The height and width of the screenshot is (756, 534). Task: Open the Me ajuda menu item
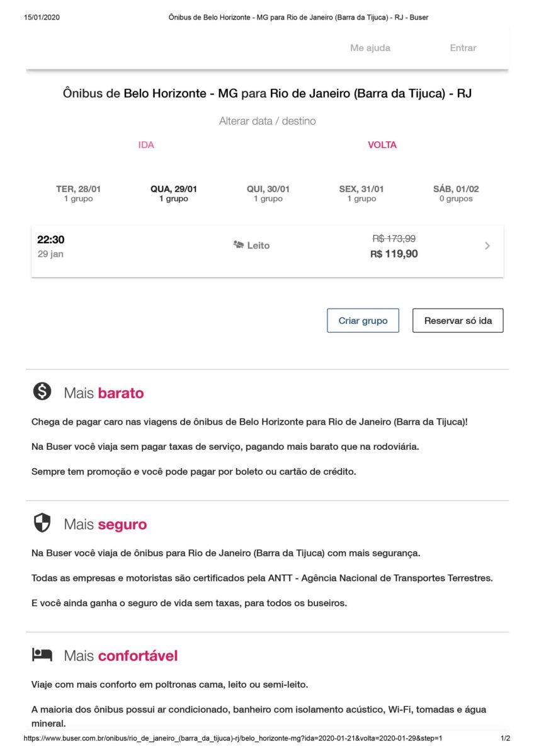[x=370, y=48]
